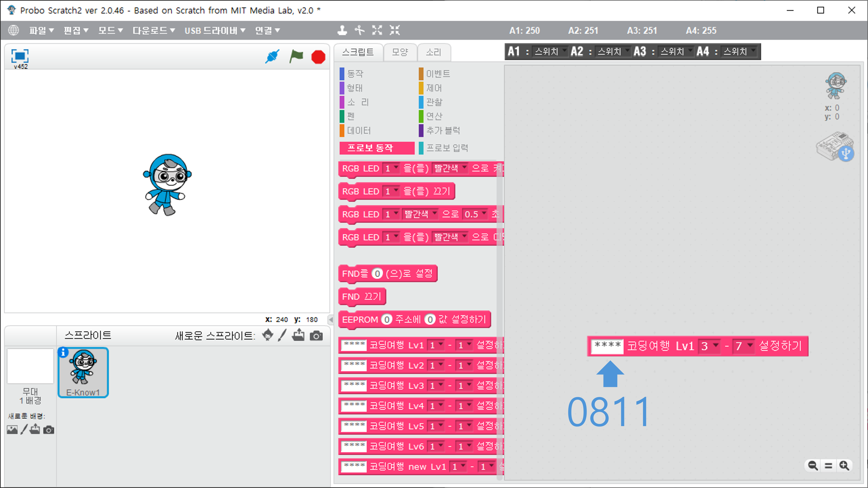Screen dimensions: 868x488
Task: Switch stage to presentation mode icon
Action: click(x=20, y=56)
